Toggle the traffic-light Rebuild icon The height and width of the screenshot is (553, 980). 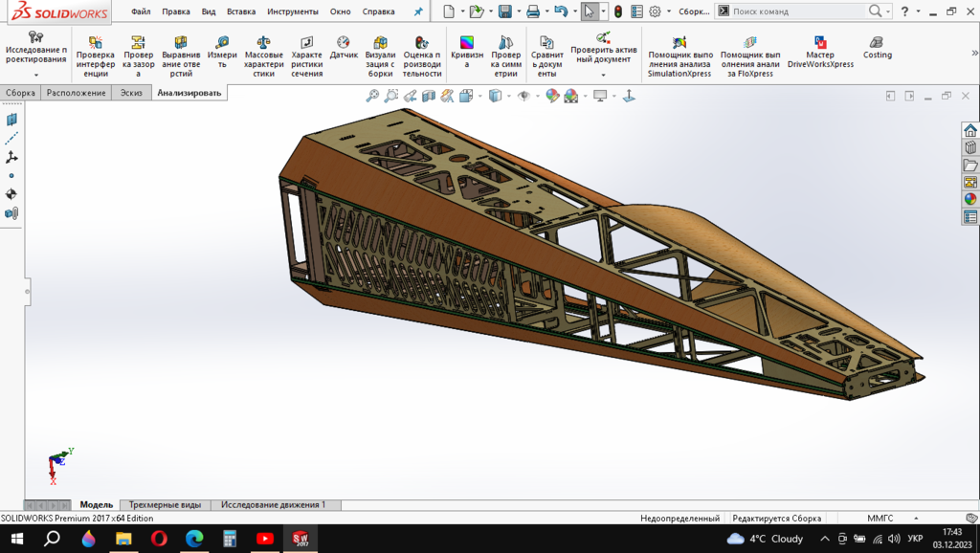[618, 11]
